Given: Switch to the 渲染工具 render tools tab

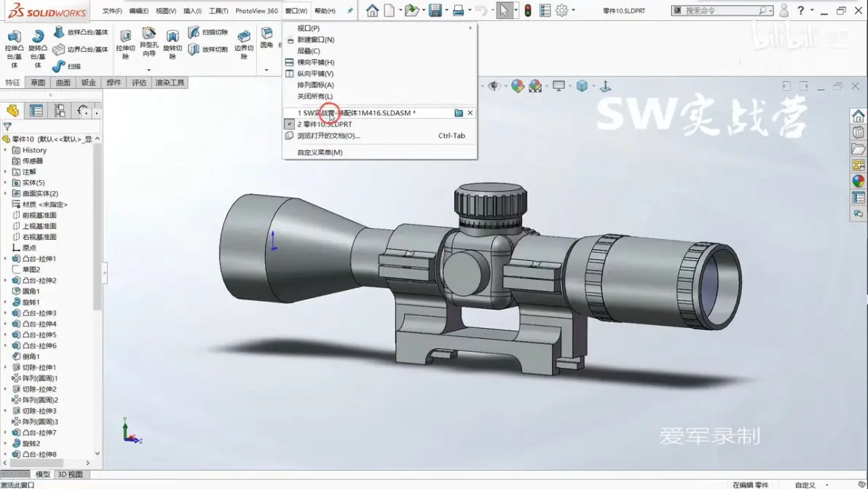Looking at the screenshot, I should coord(170,82).
